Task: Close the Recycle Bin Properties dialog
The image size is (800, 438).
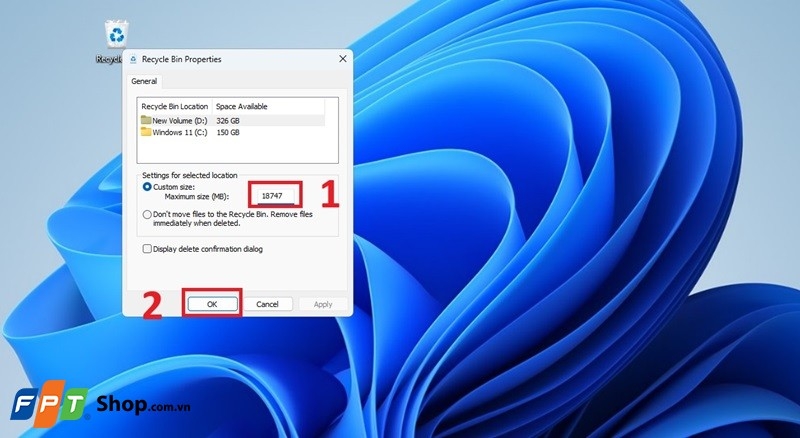Action: pyautogui.click(x=343, y=59)
